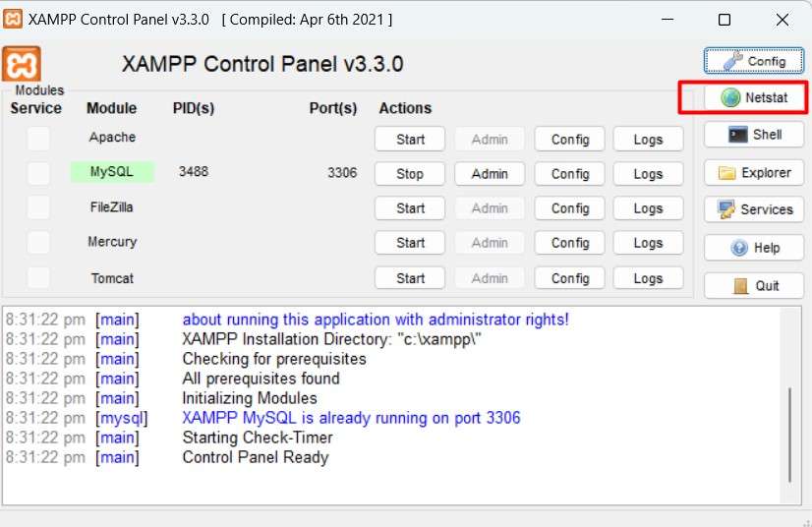Open Mercury Config menu
Screen dimensions: 812x527
569,243
